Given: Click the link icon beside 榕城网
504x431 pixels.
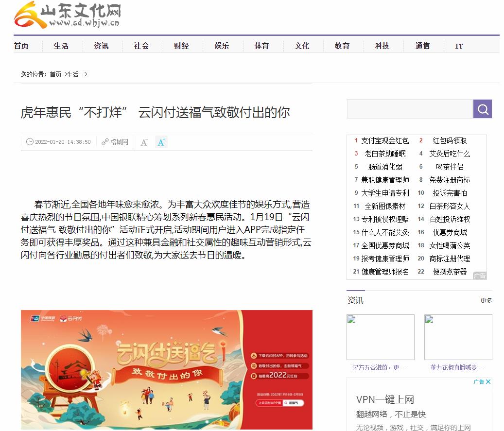Looking at the screenshot, I should (x=105, y=142).
